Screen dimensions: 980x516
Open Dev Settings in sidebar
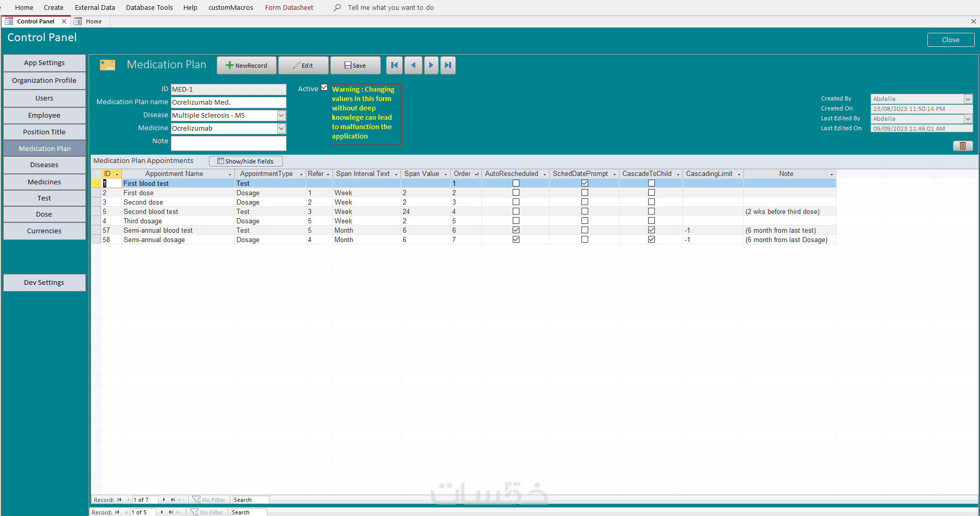[x=44, y=283]
